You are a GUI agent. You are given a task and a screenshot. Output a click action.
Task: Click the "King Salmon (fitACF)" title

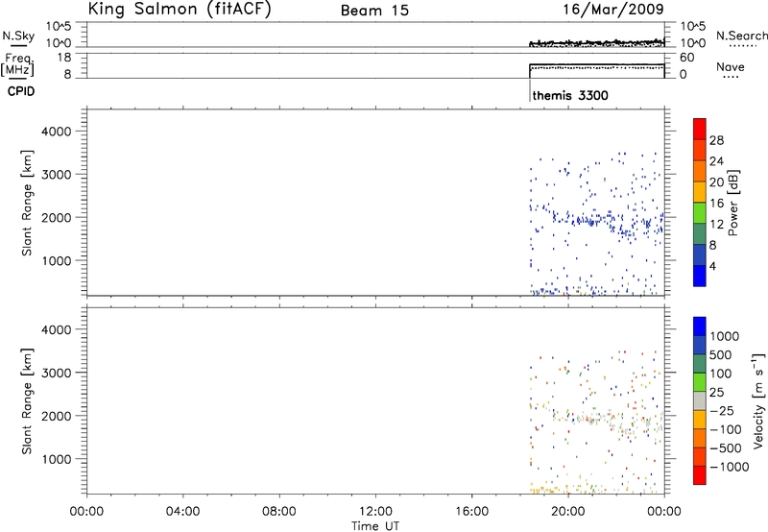180,10
